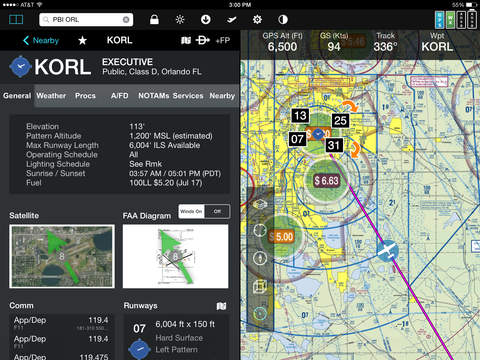Toggle the contrast half-circle icon
Image resolution: width=480 pixels, height=360 pixels.
283,20
